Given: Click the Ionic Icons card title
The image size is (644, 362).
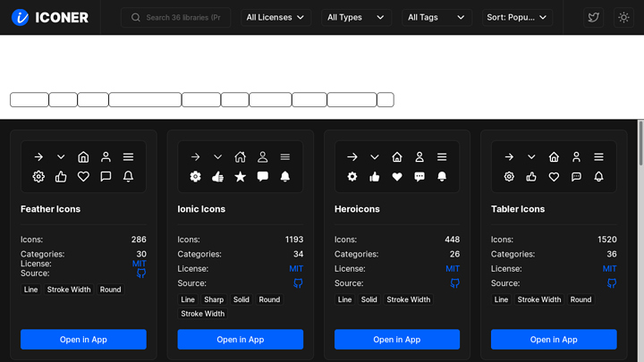Looking at the screenshot, I should 201,209.
